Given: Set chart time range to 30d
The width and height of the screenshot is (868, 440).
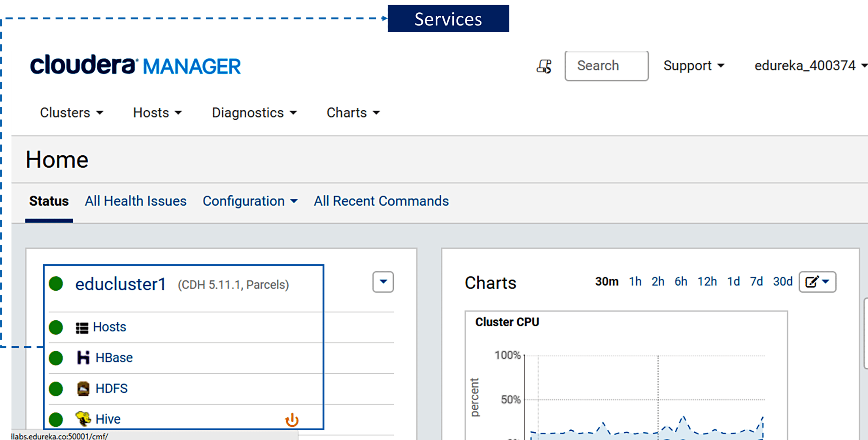Looking at the screenshot, I should (x=782, y=282).
